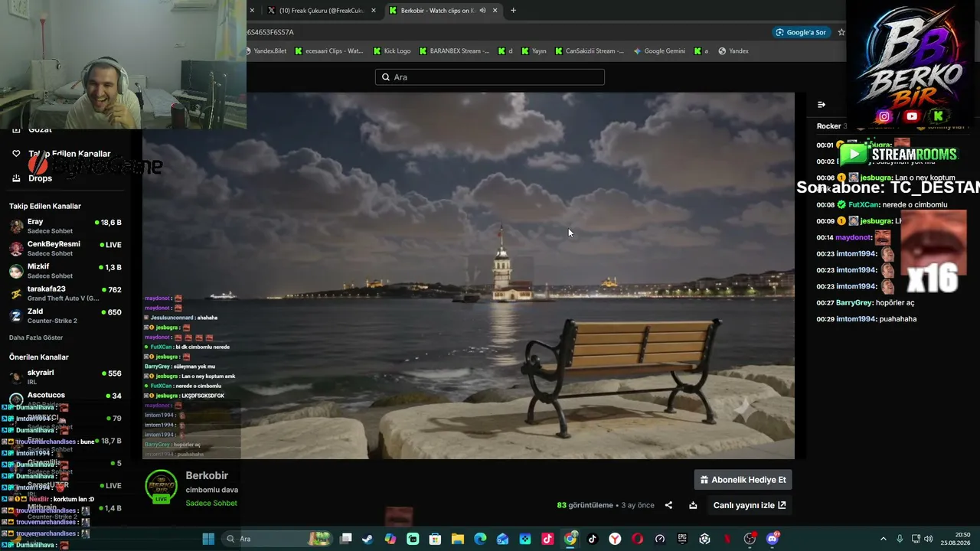Viewport: 980px width, 551px height.
Task: Open CenkBeyResmi channel in sidebar
Action: coord(65,249)
